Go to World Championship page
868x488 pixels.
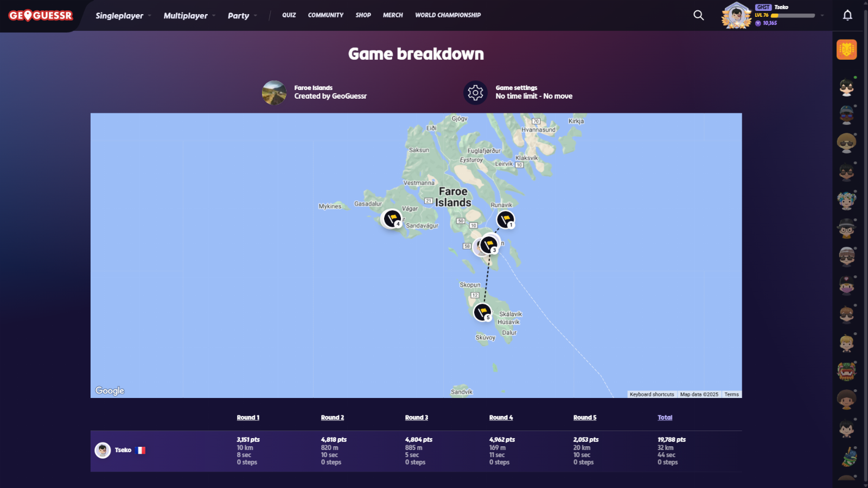point(448,15)
